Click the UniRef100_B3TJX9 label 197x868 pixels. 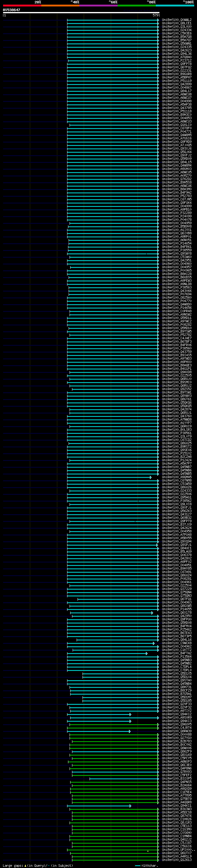pos(177,525)
